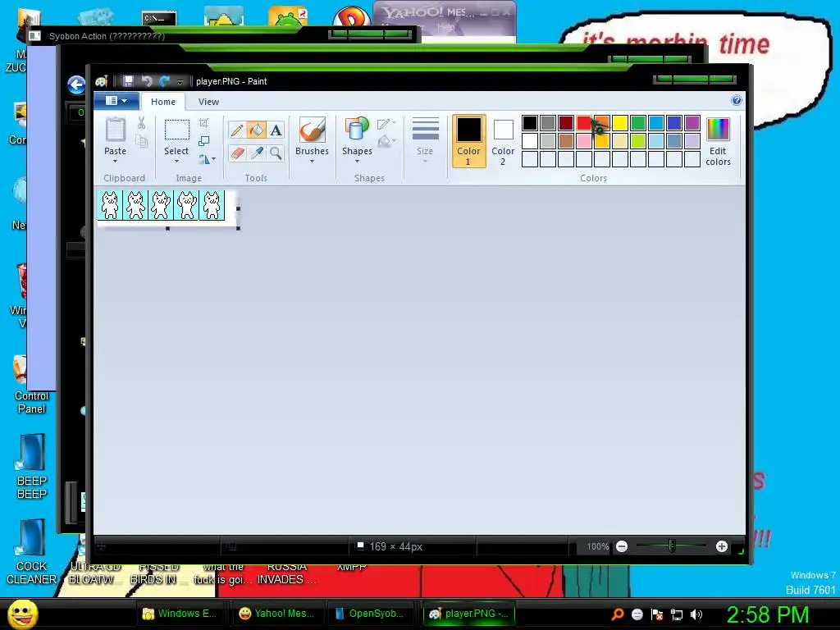Open the Paste dropdown arrow
This screenshot has width=840, height=630.
point(115,162)
